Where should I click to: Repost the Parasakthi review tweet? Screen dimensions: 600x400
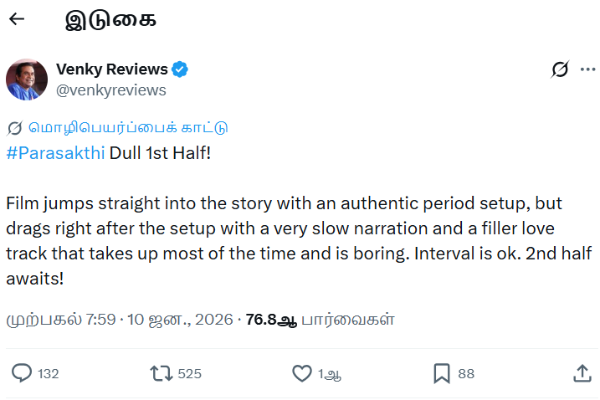tap(160, 373)
